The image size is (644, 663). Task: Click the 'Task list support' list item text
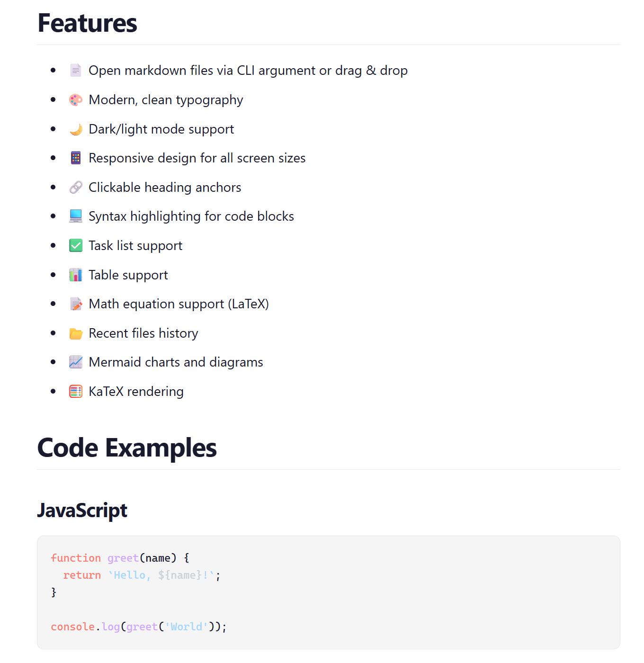(135, 246)
